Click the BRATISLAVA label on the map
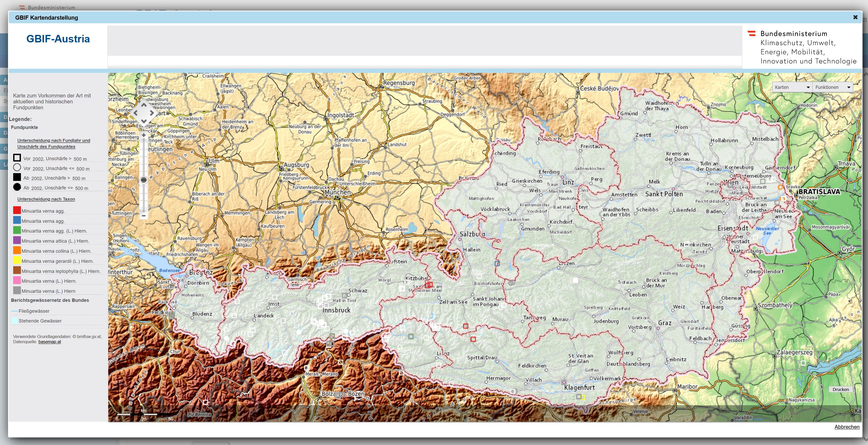This screenshot has width=868, height=445. [x=819, y=191]
